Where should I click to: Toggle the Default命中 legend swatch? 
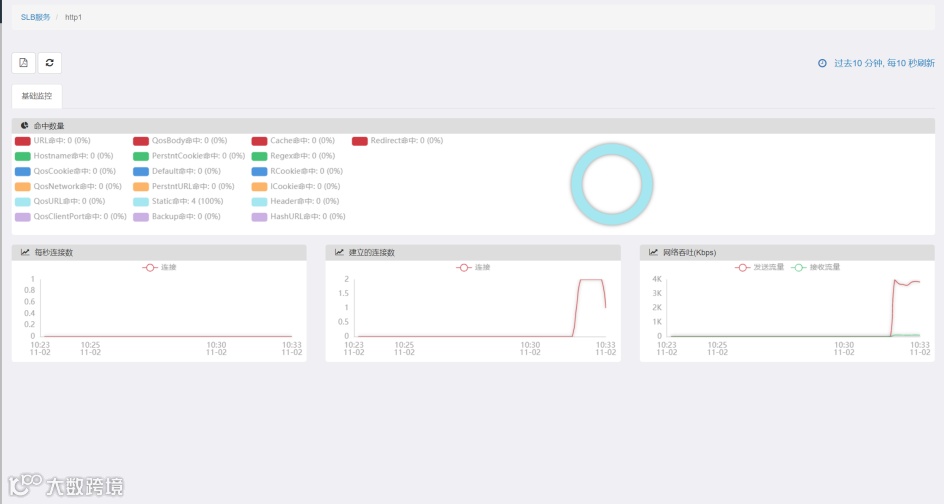tap(141, 171)
